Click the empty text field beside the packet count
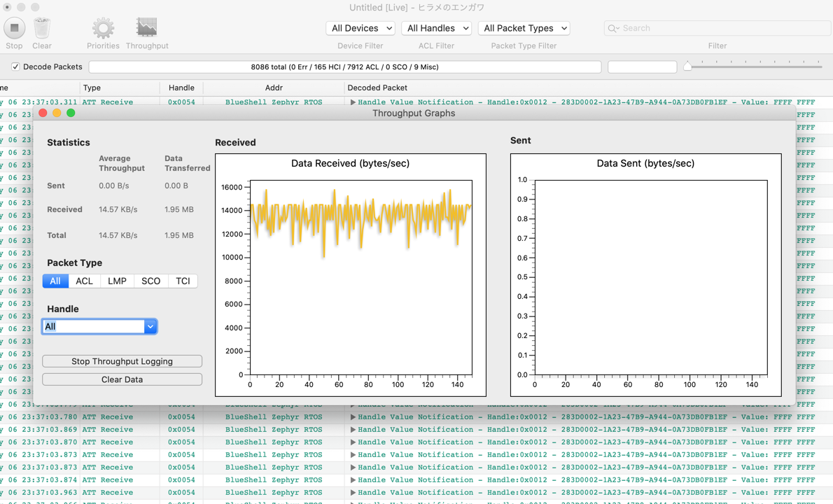This screenshot has height=504, width=833. [x=643, y=67]
